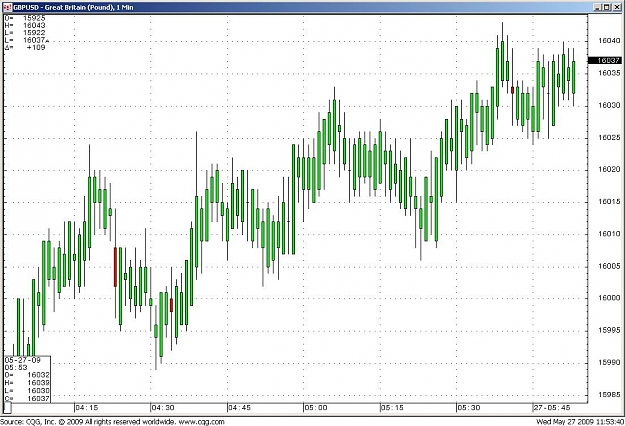Click the small scroll box at bottom-left corner
The width and height of the screenshot is (625, 426).
click(x=7, y=408)
